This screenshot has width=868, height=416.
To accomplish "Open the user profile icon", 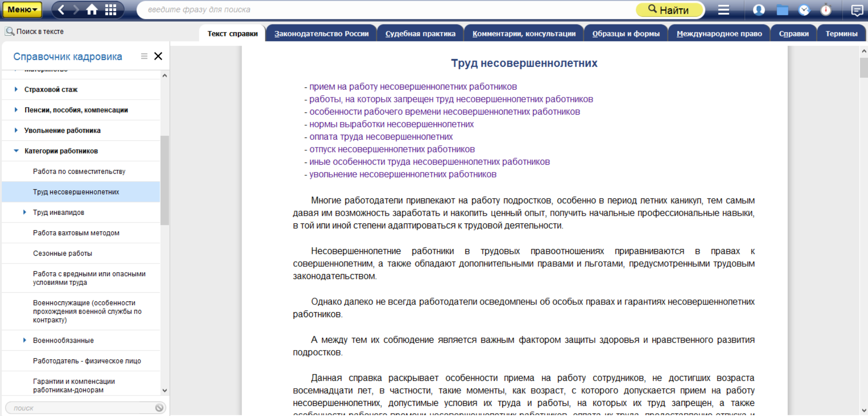I will pyautogui.click(x=759, y=10).
